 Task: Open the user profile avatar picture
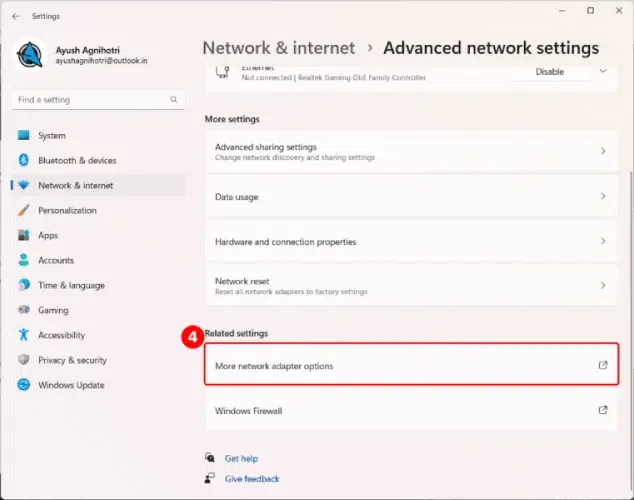30,55
